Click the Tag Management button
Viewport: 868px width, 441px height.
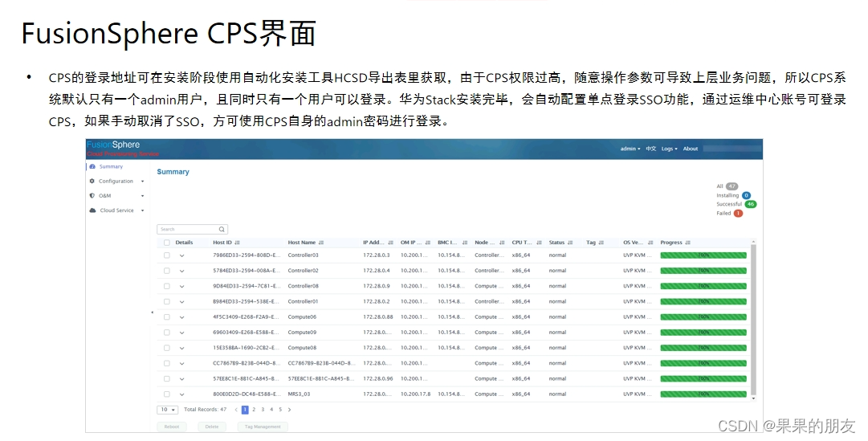[263, 427]
